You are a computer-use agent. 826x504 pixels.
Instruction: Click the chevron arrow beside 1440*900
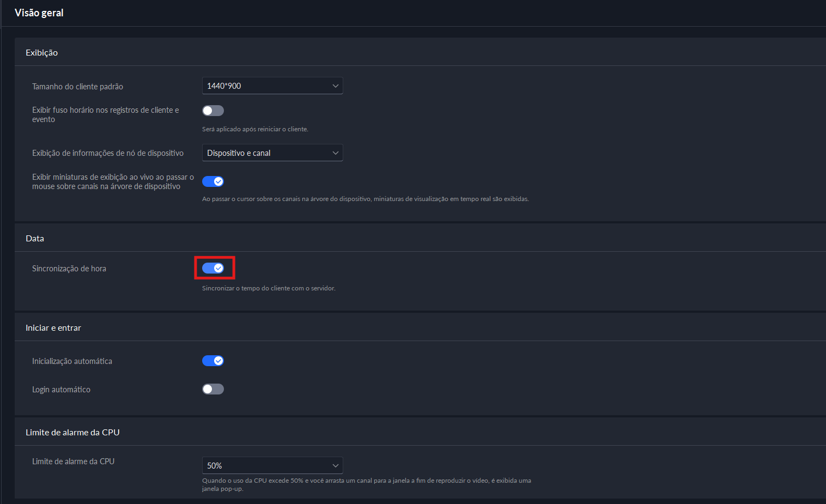(x=335, y=86)
